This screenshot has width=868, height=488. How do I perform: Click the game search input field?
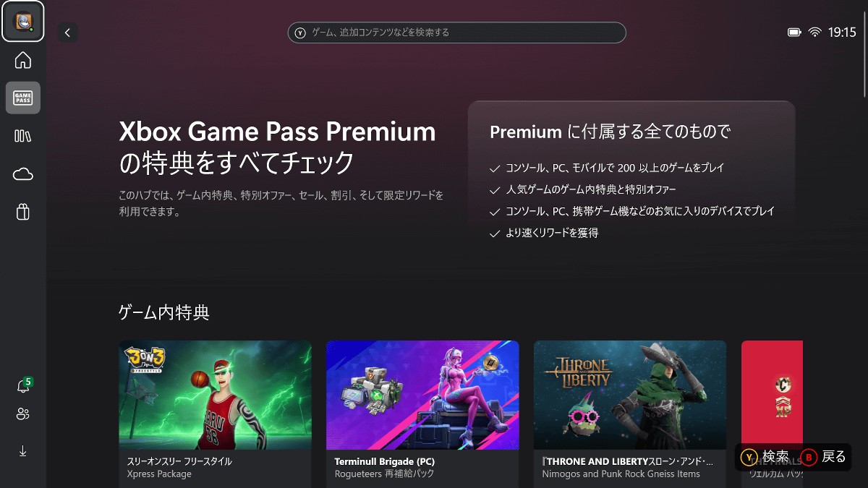pyautogui.click(x=456, y=33)
